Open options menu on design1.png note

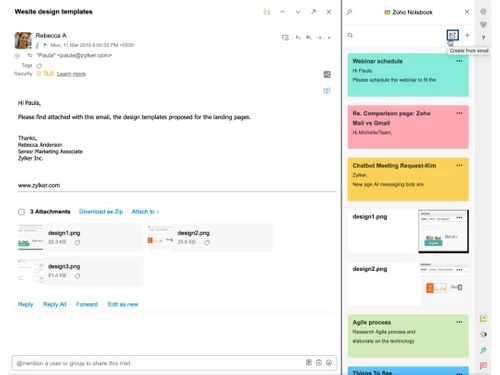tap(459, 217)
